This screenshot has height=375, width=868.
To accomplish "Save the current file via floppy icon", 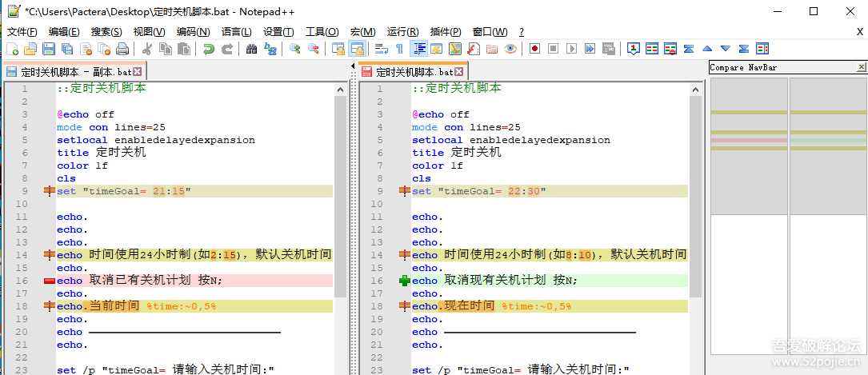I will point(49,49).
